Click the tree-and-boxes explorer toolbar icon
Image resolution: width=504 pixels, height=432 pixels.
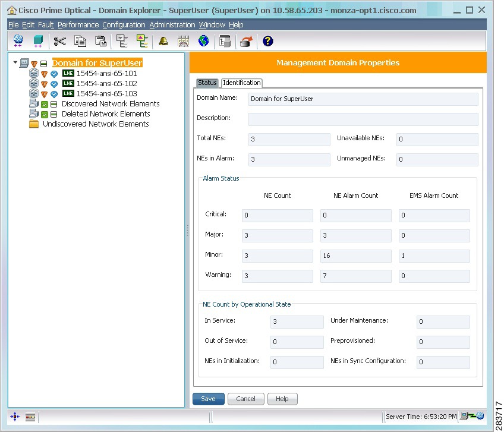pyautogui.click(x=225, y=41)
